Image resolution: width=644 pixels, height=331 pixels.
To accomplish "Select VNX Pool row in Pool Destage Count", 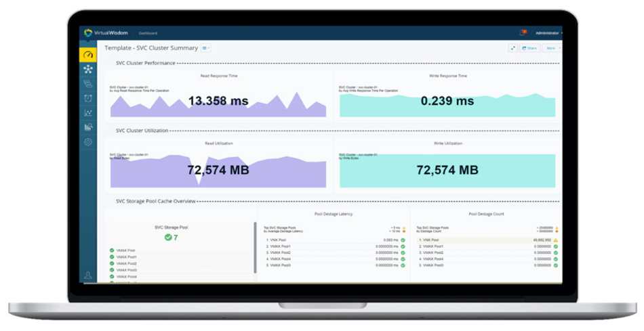I will [487, 240].
